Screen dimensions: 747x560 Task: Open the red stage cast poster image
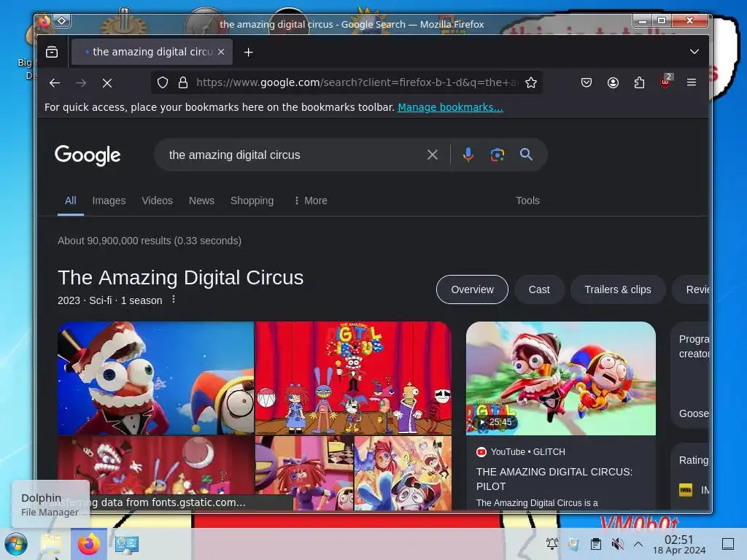tap(354, 378)
